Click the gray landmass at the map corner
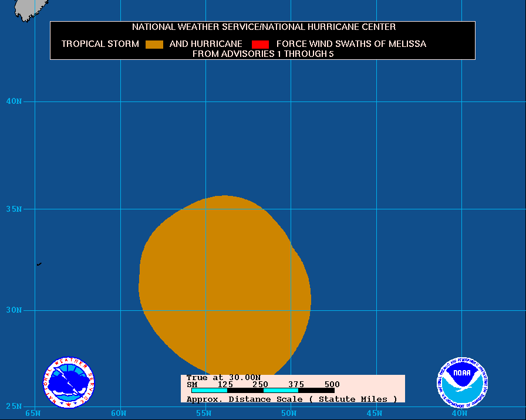526x420 pixels. click(31, 10)
